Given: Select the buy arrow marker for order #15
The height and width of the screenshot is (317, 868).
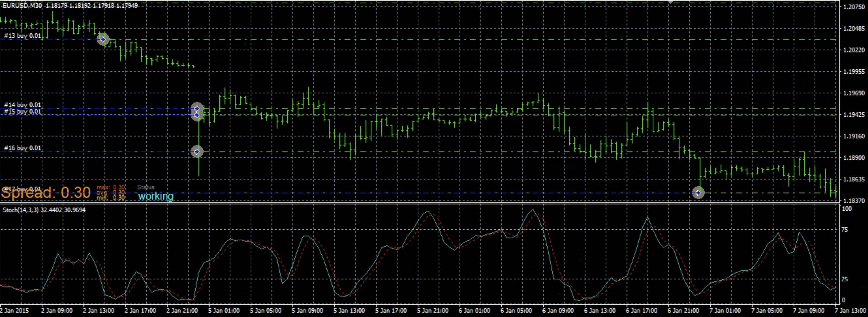Looking at the screenshot, I should pos(197,115).
